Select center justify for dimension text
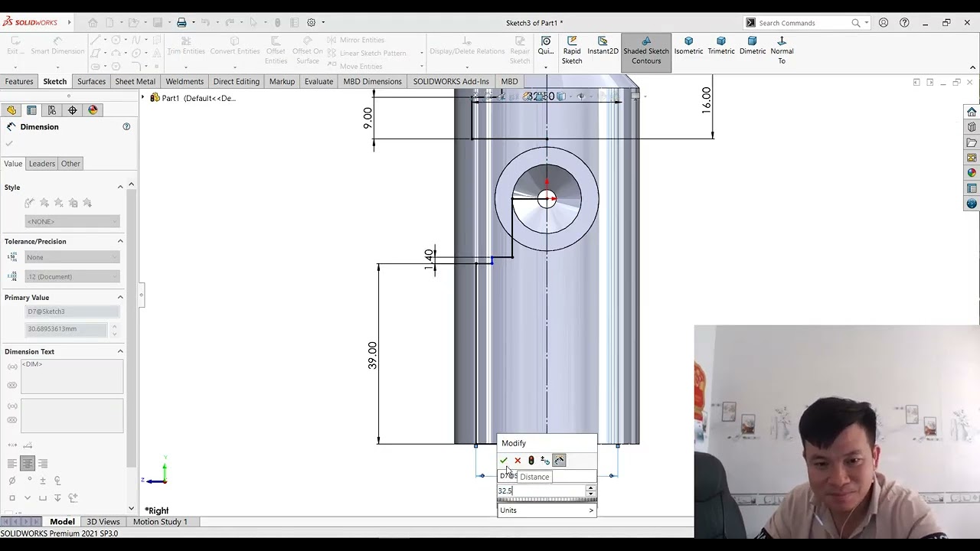Viewport: 980px width, 551px height. (x=28, y=464)
